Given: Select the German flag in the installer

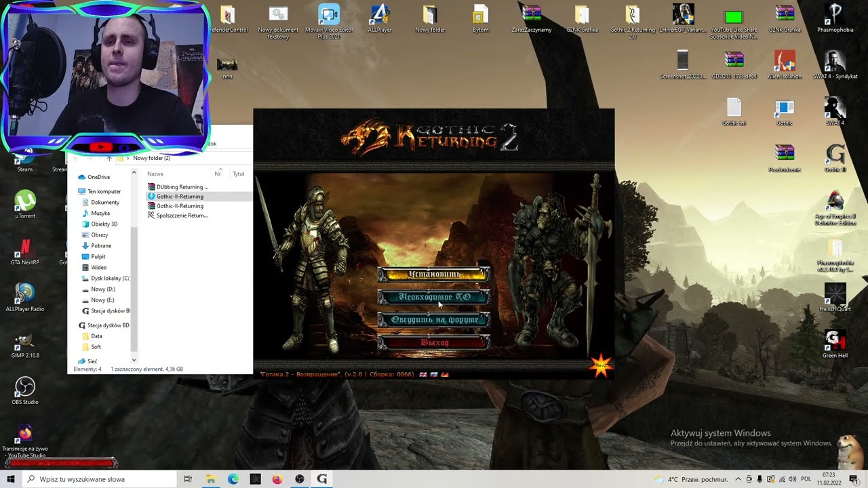Looking at the screenshot, I should pos(445,374).
